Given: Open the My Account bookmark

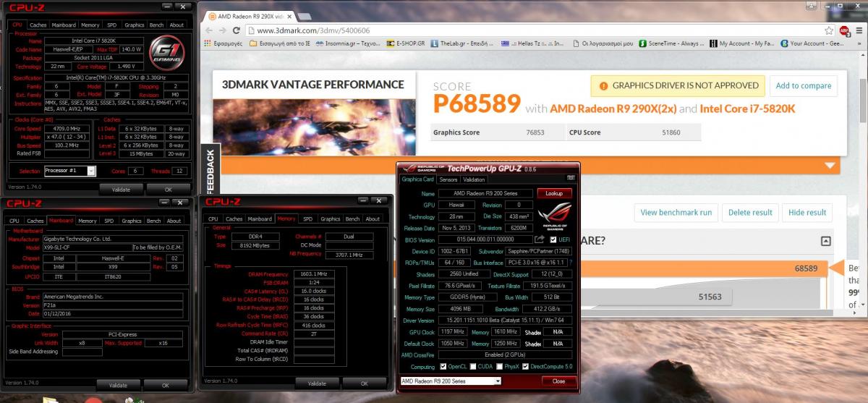Looking at the screenshot, I should (x=741, y=43).
